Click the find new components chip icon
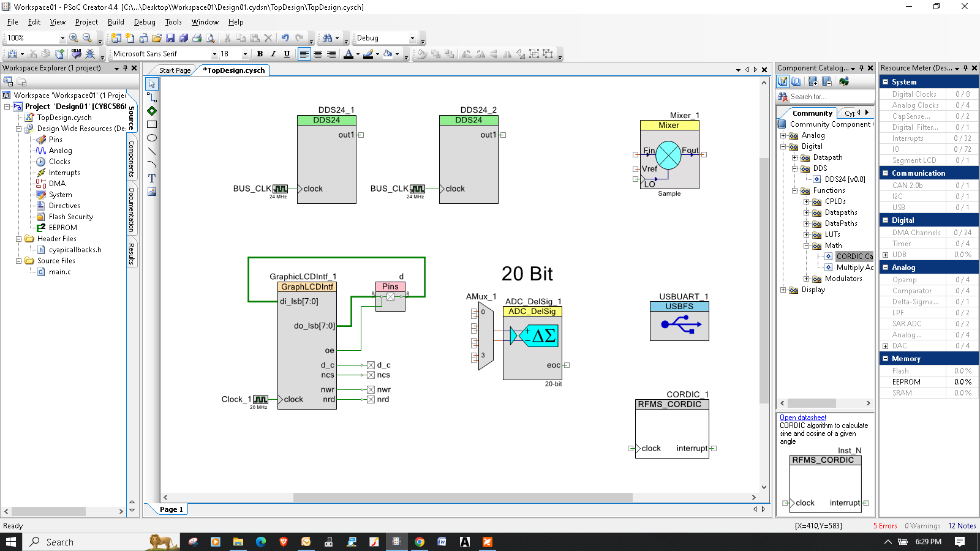The width and height of the screenshot is (980, 551). pos(844,81)
